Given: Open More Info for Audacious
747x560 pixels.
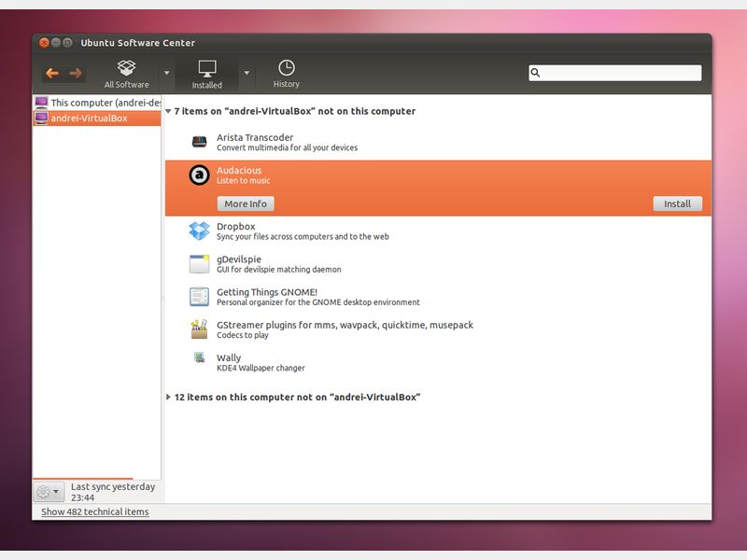Looking at the screenshot, I should (x=246, y=203).
